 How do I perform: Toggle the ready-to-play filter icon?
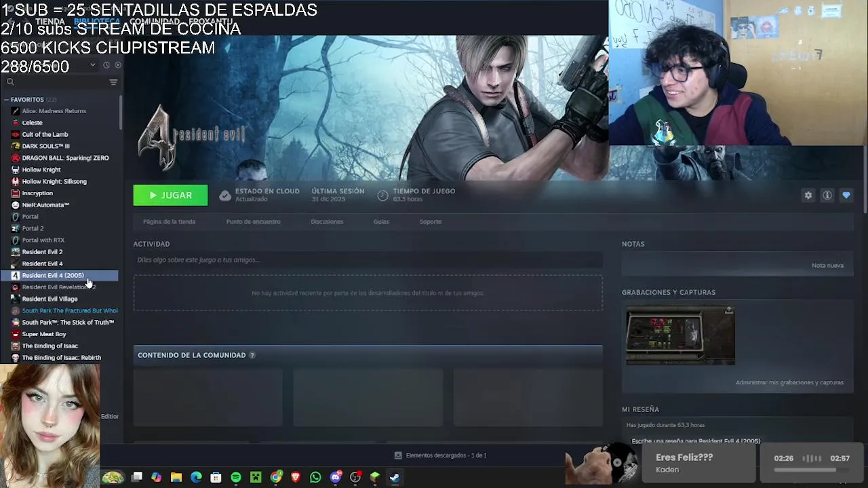pos(118,65)
